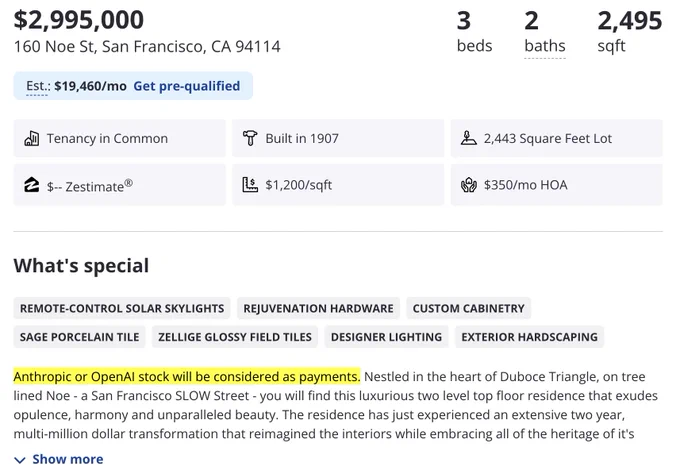Viewport: 680px width, 474px height.
Task: Click the Tenancy in Common building icon
Action: point(32,138)
